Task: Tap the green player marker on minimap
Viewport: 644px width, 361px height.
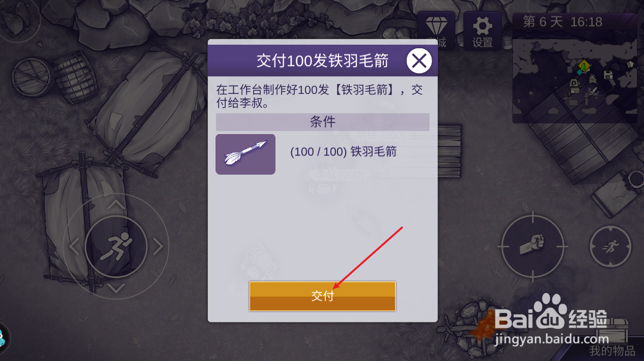Action: coord(584,67)
